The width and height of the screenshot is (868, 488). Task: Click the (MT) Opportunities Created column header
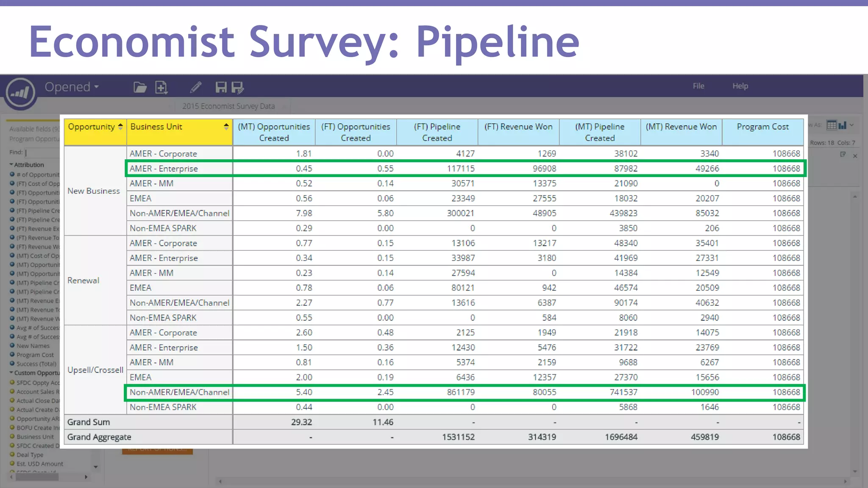click(x=274, y=132)
